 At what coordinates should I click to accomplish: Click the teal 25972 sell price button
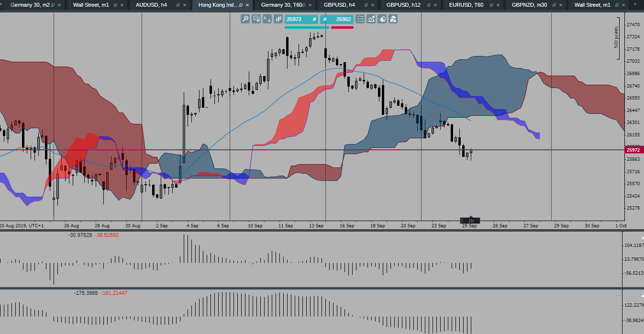(x=301, y=19)
